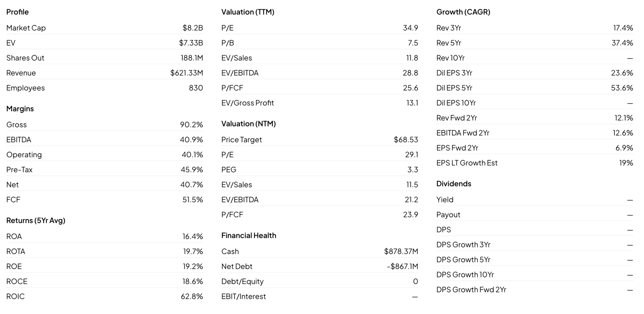
Task: Select the Financial Health section heading
Action: tap(249, 236)
